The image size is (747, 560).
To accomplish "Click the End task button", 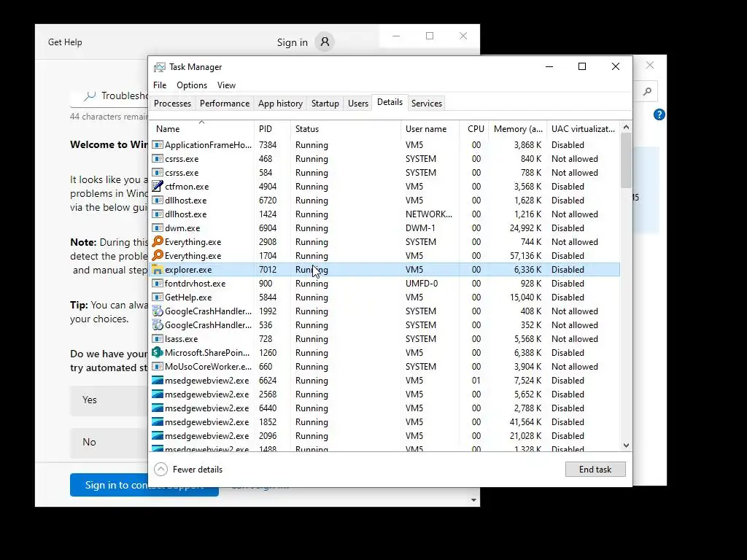I will pyautogui.click(x=595, y=469).
